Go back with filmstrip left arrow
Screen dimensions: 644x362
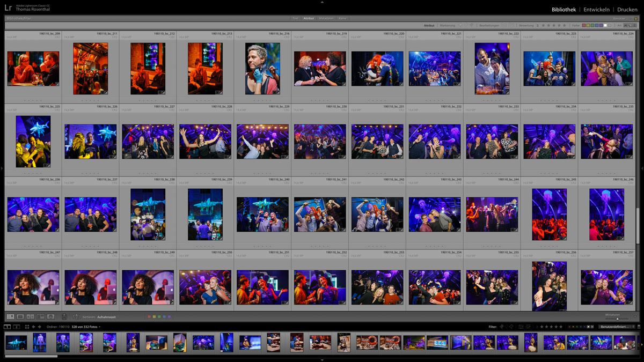pyautogui.click(x=33, y=327)
